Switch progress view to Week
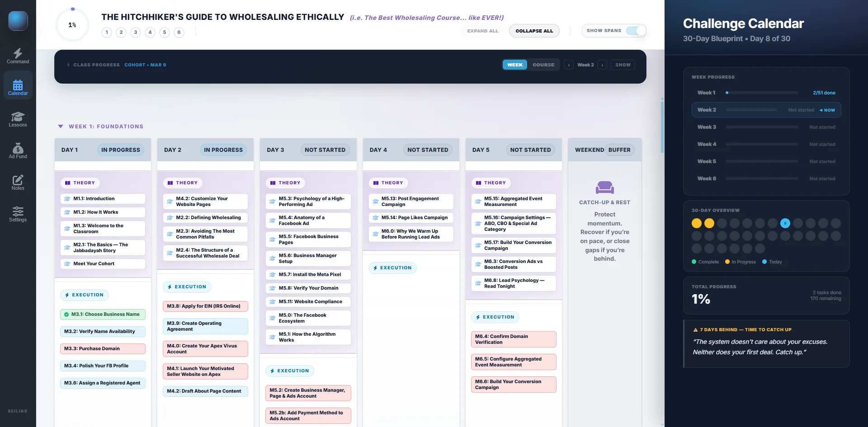Image resolution: width=868 pixels, height=427 pixels. click(x=515, y=65)
